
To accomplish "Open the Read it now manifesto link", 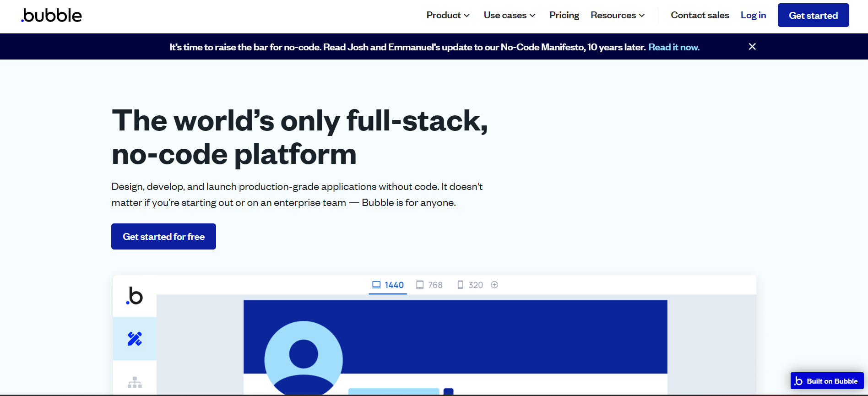I will 674,47.
